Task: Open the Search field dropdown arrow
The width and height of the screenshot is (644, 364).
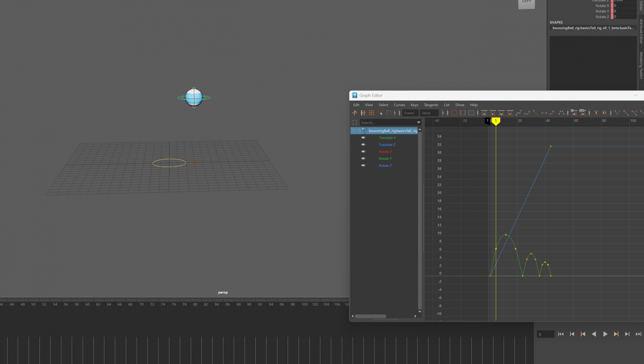Action: (x=418, y=123)
